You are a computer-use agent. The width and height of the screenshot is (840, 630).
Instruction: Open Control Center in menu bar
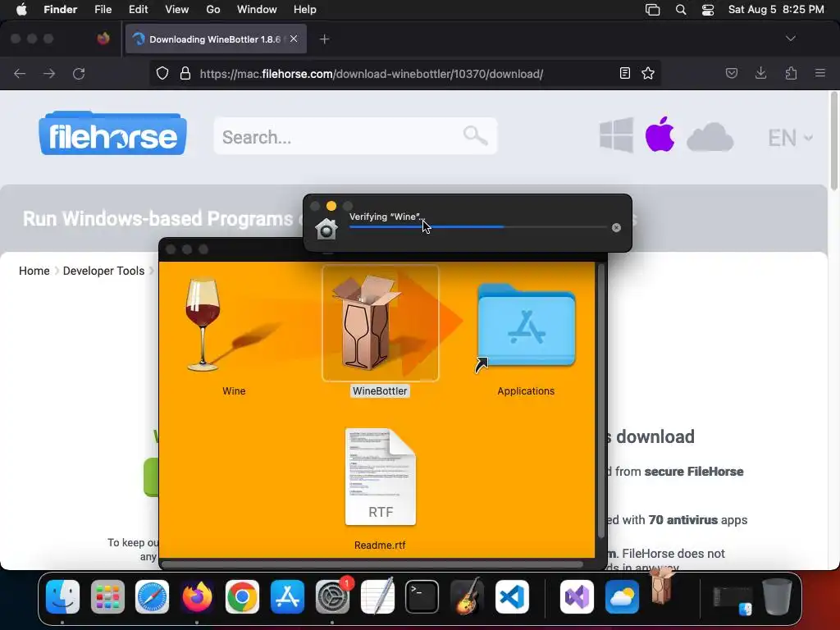(x=708, y=10)
